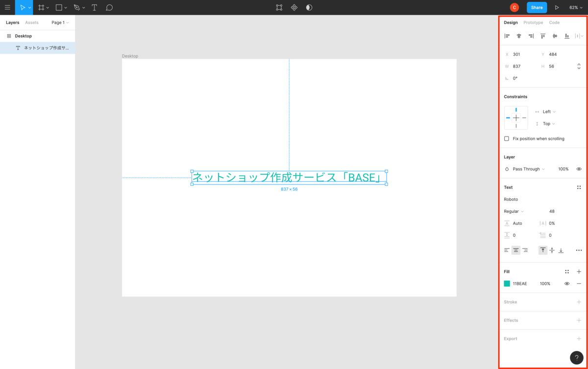Open the user avatar C
This screenshot has height=369, width=588.
pyautogui.click(x=514, y=7)
